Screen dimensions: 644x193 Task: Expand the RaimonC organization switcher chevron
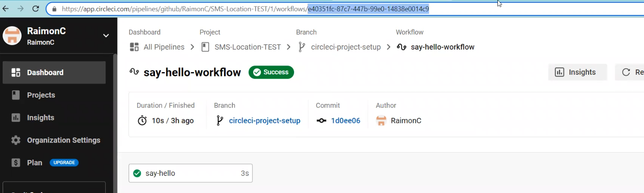pyautogui.click(x=106, y=36)
